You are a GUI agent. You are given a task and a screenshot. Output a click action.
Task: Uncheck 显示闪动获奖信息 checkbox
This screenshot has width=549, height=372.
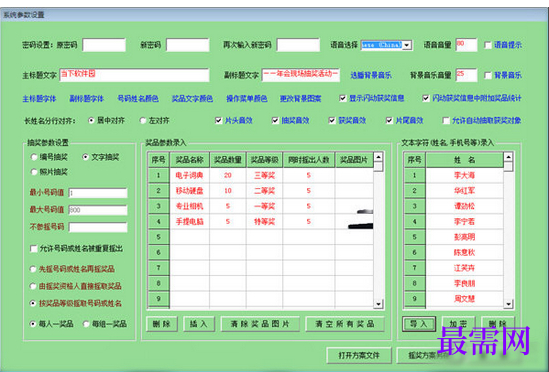tap(343, 98)
